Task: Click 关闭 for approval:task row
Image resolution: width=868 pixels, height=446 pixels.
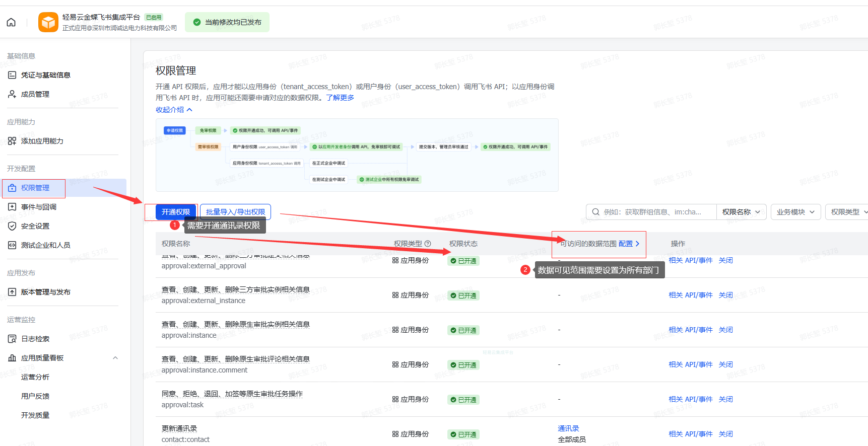Action: point(725,399)
